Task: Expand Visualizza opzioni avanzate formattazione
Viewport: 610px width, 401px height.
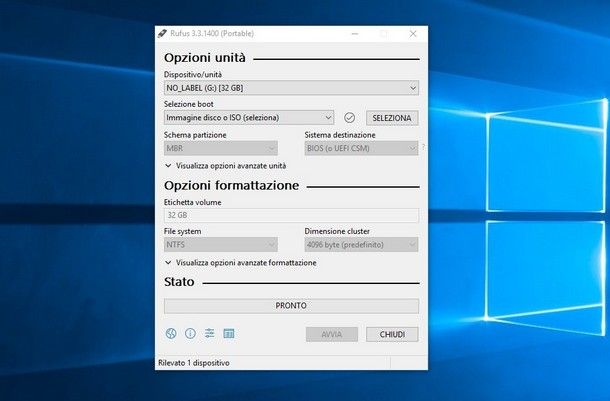Action: point(241,263)
